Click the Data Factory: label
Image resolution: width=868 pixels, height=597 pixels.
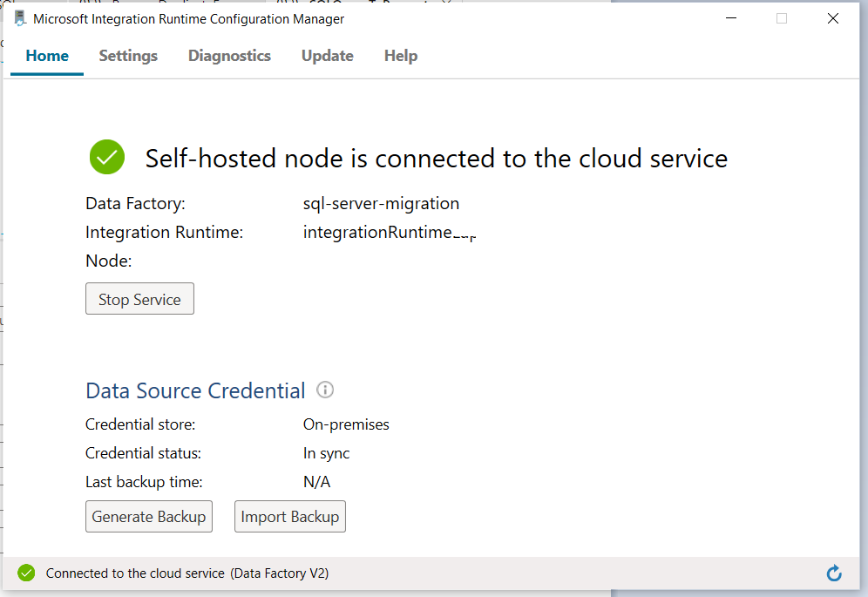click(135, 204)
